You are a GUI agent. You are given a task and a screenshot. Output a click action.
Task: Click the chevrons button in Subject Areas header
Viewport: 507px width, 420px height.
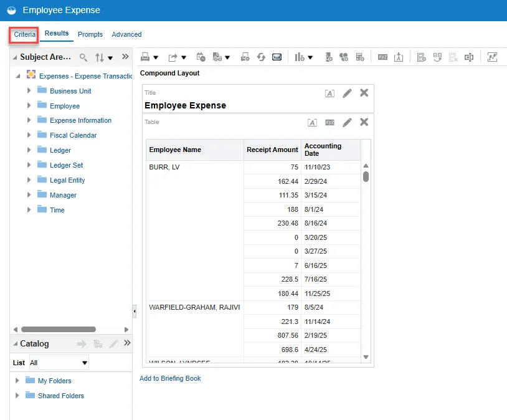coord(125,57)
